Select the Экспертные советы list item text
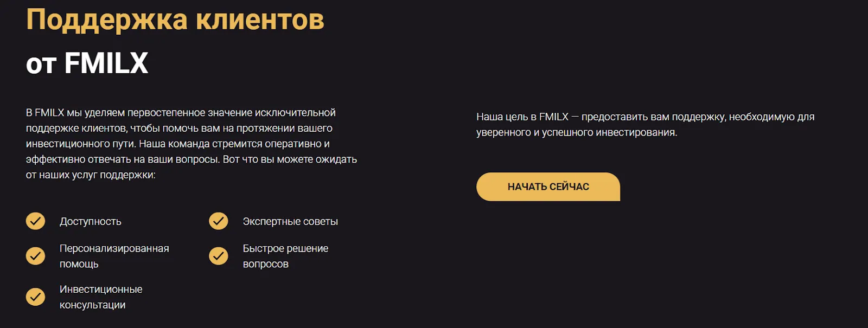 [x=290, y=221]
